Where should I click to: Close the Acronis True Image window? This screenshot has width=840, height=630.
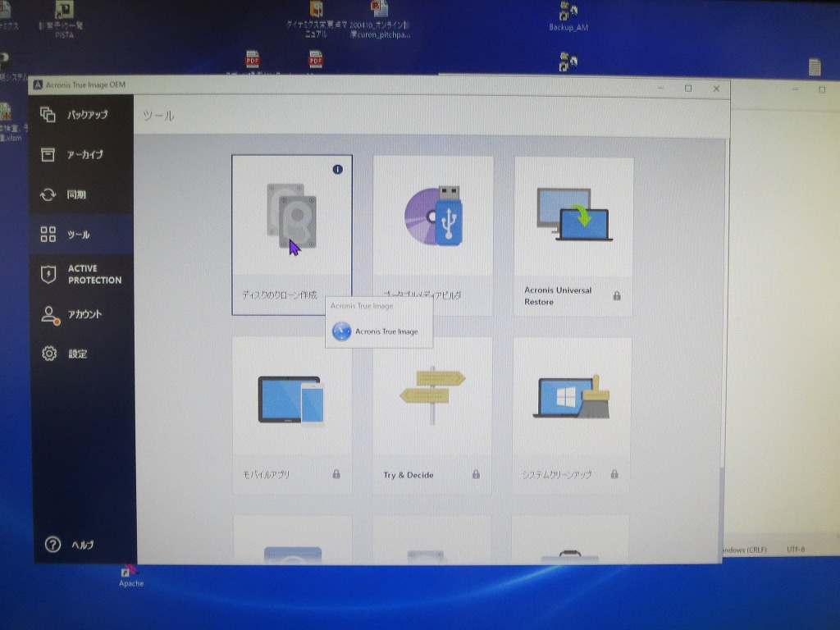[716, 89]
